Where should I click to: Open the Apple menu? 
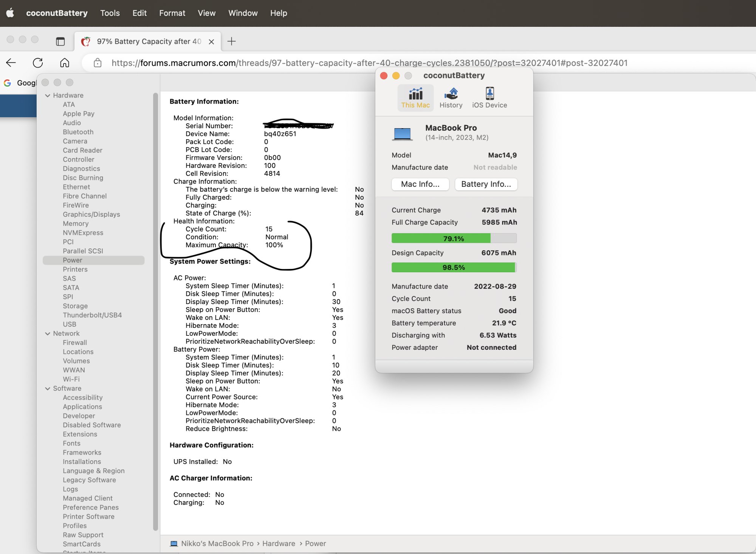tap(10, 13)
